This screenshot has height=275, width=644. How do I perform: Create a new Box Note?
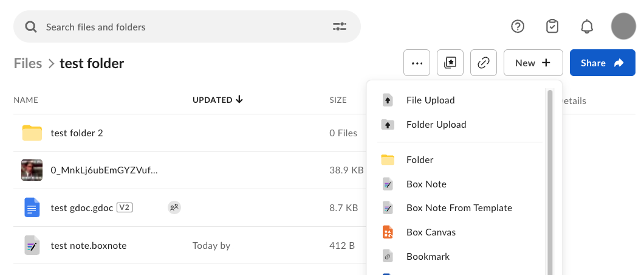[x=426, y=184]
